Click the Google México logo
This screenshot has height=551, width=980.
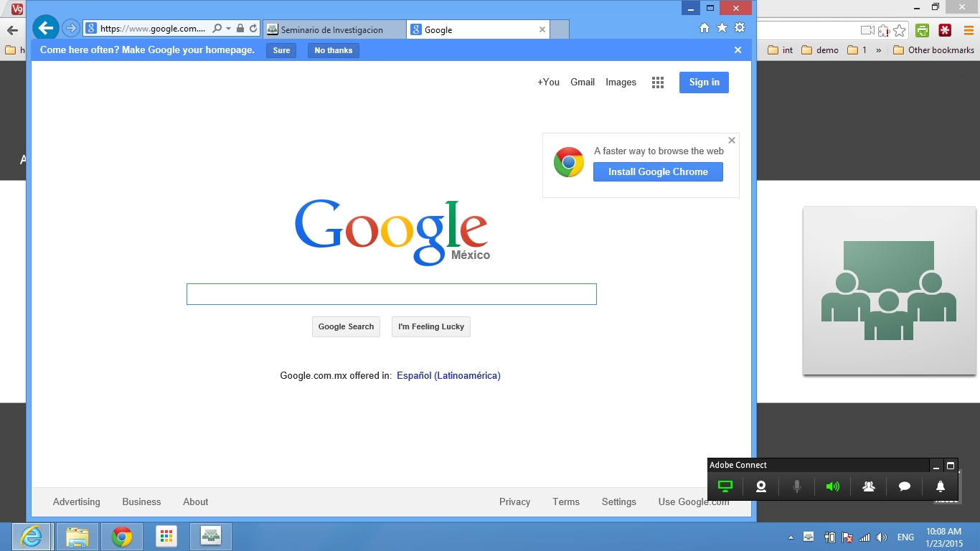point(392,232)
